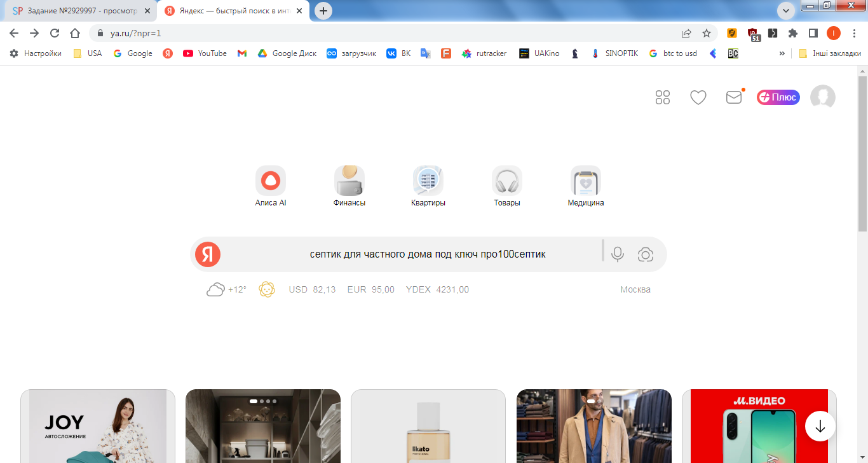Show hidden bookmarks with the double chevron
Viewport: 868px width, 463px height.
click(x=782, y=53)
